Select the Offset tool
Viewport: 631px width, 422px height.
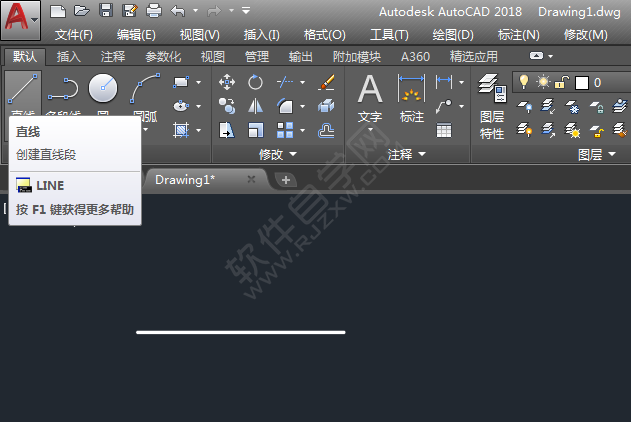[x=326, y=130]
